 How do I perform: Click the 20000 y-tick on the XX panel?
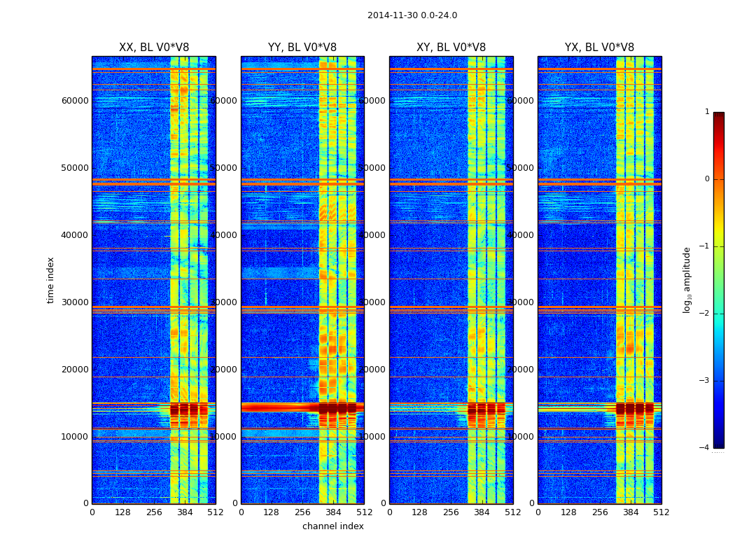tap(75, 369)
